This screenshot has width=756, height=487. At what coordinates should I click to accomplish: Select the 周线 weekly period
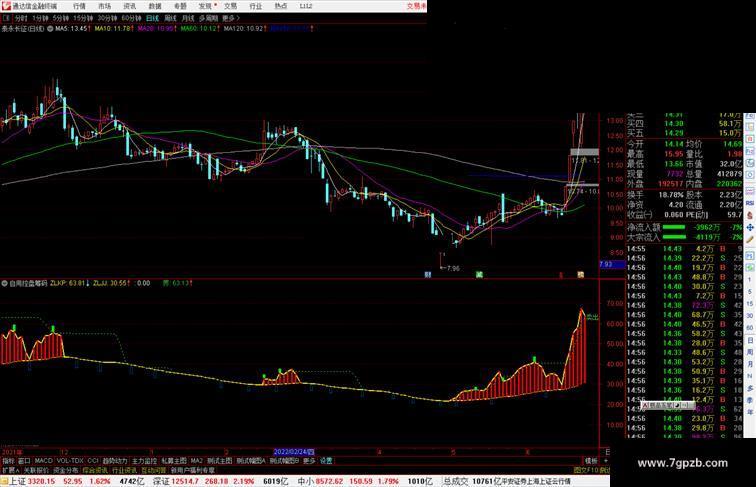(x=170, y=18)
